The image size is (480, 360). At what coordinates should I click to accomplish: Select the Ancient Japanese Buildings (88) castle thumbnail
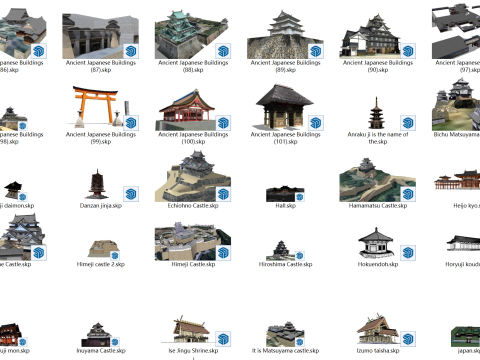(x=193, y=35)
